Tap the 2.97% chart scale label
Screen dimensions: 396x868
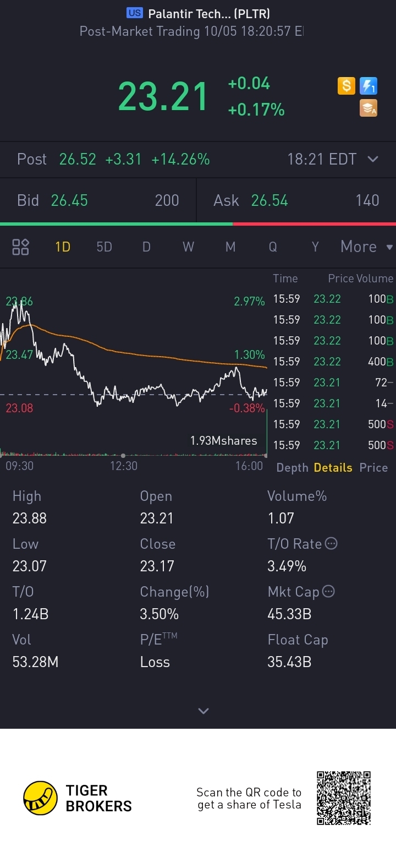click(x=249, y=302)
